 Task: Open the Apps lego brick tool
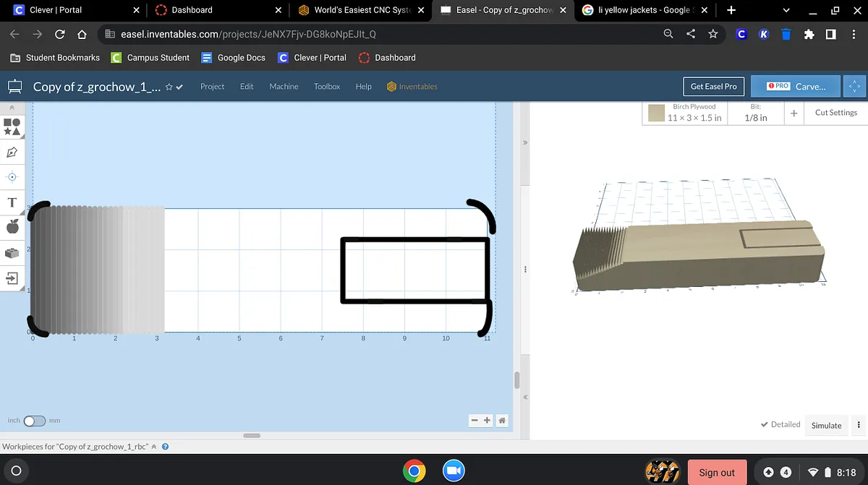click(x=12, y=252)
